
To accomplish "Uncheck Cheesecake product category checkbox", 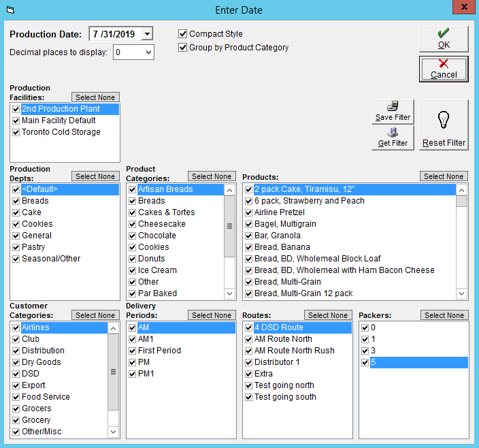I will tap(132, 224).
